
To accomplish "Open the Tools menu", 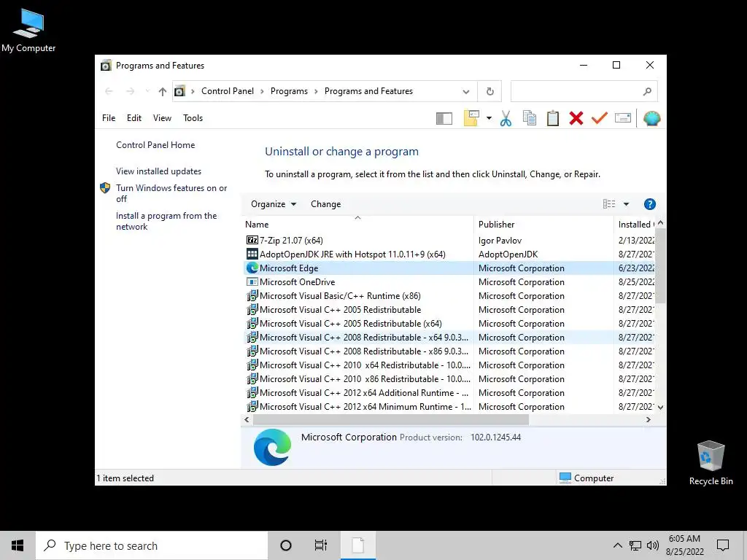I will tap(193, 118).
